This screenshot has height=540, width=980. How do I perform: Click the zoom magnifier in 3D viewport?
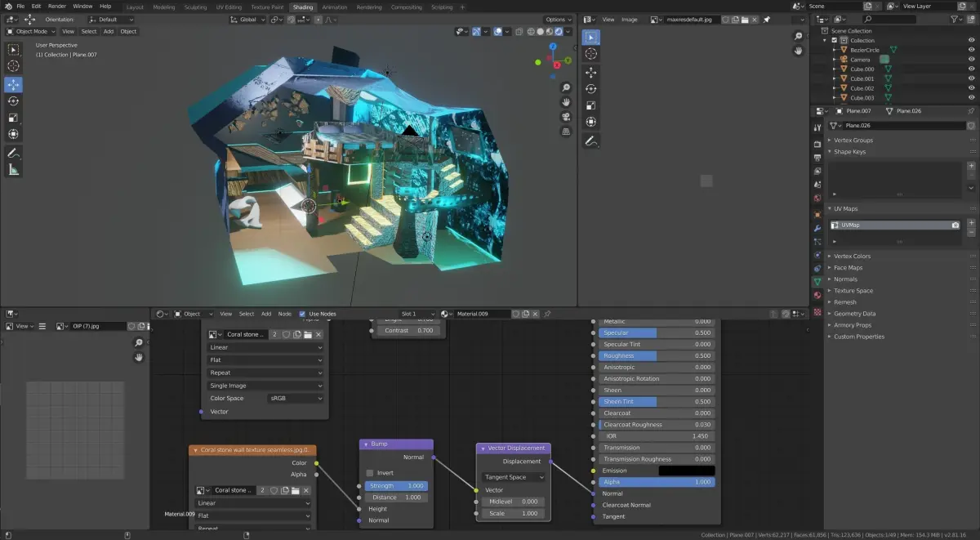(565, 87)
